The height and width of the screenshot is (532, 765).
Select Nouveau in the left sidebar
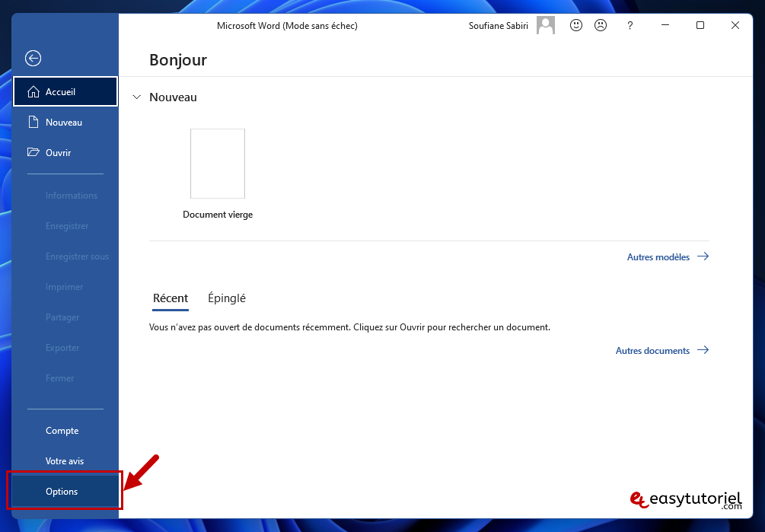point(65,122)
